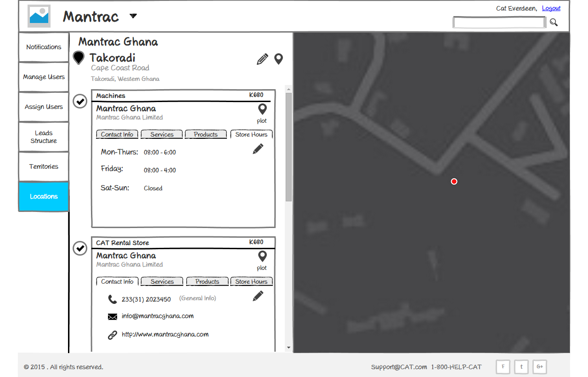Screen dimensions: 588x377
Task: Click map pin icon in Takoradi header
Action: coord(278,59)
